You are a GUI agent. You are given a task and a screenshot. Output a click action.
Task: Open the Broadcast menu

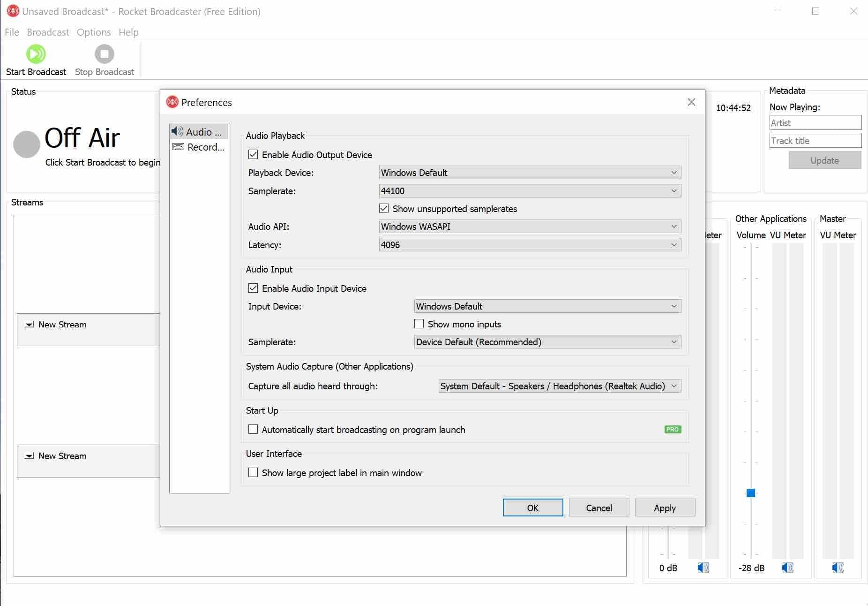tap(47, 32)
